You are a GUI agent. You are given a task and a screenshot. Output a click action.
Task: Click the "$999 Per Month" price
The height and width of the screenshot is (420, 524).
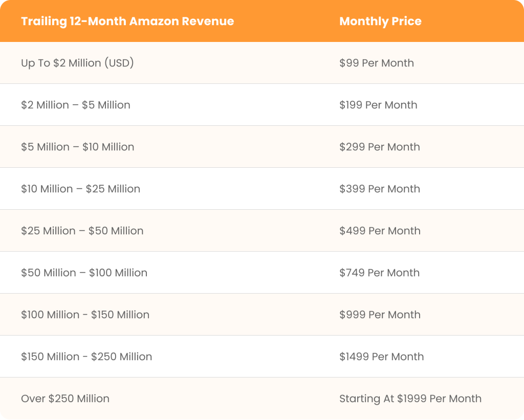[x=380, y=315]
